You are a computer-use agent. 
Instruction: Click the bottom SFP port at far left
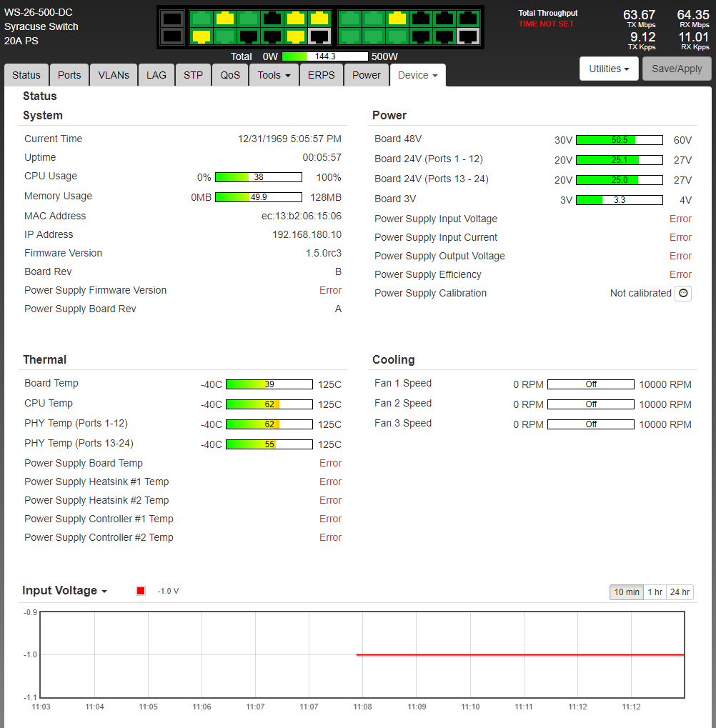click(172, 36)
